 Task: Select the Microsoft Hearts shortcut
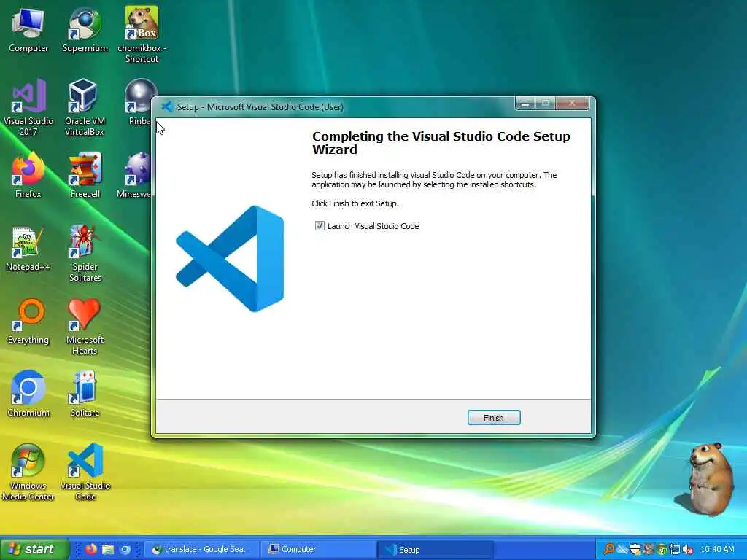(x=85, y=327)
